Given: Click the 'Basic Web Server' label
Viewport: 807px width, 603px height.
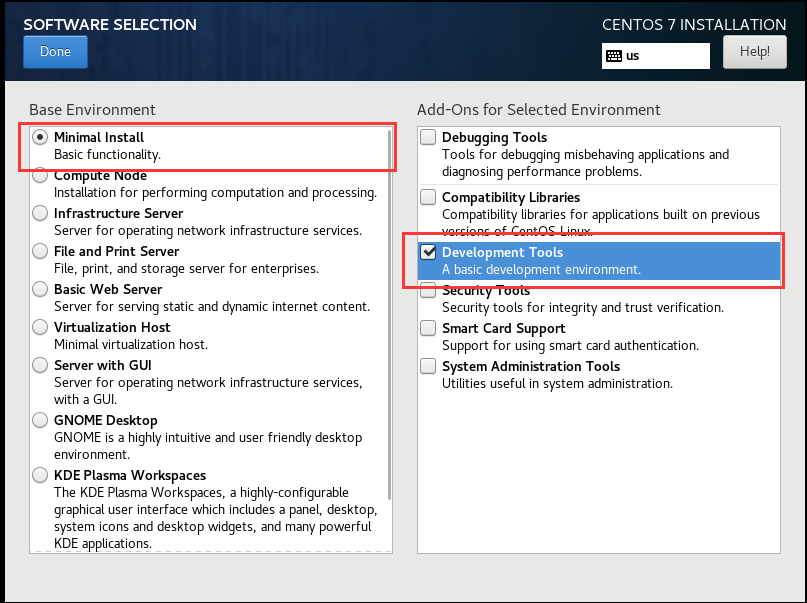Looking at the screenshot, I should pos(108,289).
